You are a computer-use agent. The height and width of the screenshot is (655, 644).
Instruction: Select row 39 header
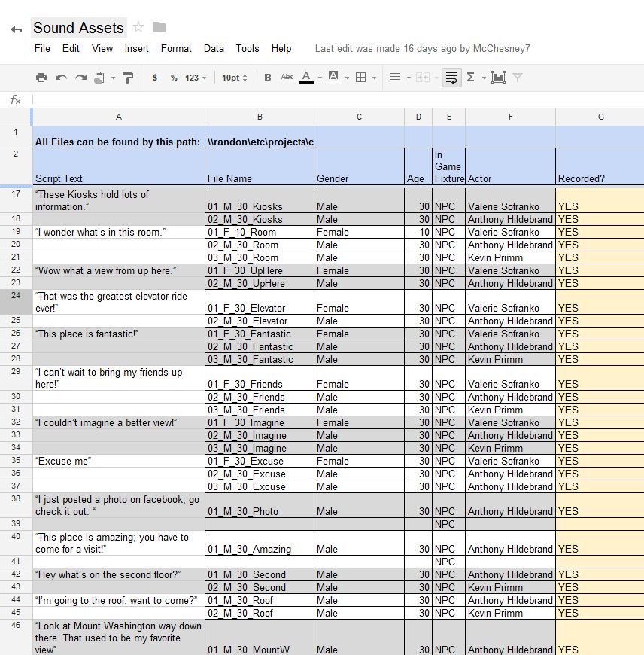[16, 524]
